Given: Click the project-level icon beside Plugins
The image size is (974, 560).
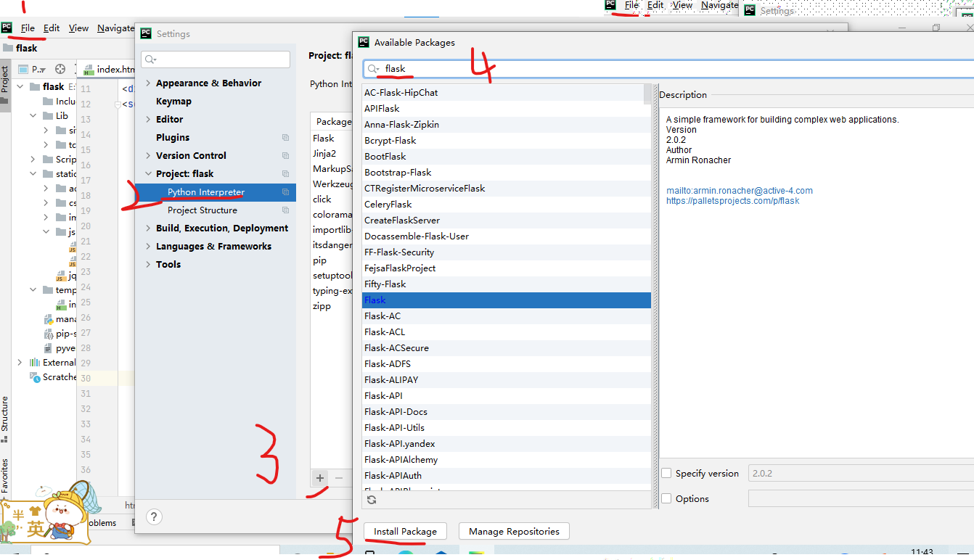Looking at the screenshot, I should (285, 138).
